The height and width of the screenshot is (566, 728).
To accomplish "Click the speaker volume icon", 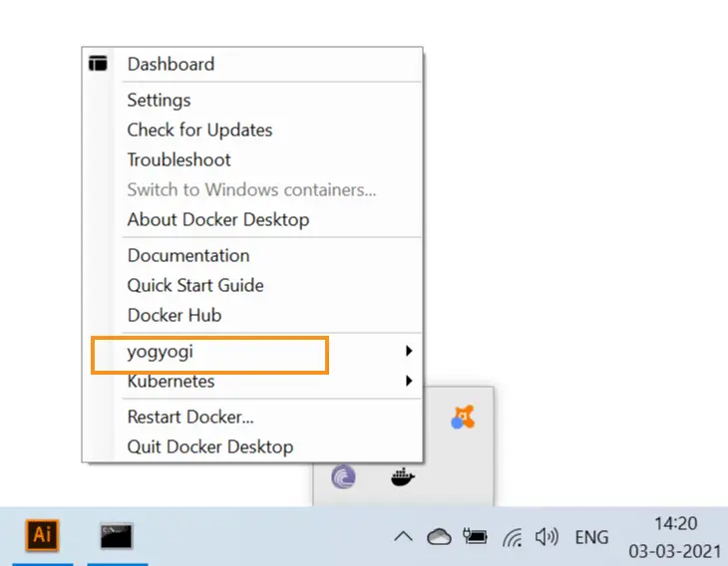I will (x=546, y=537).
